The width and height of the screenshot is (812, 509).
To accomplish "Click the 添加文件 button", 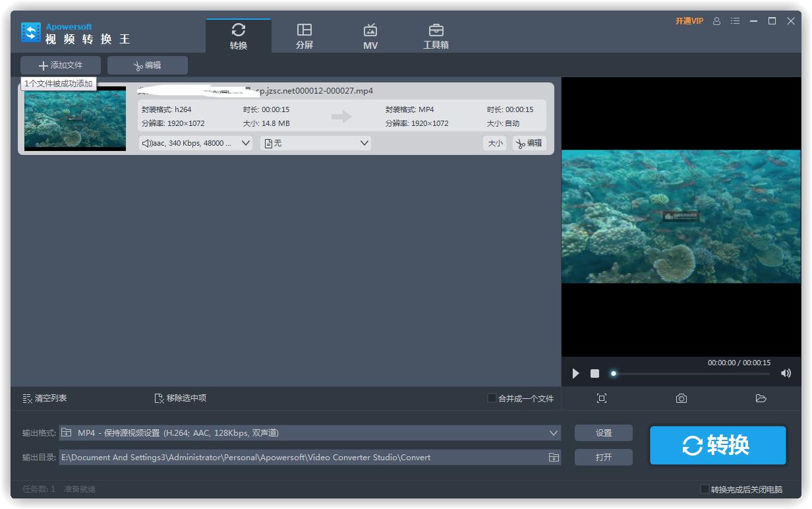I will point(61,65).
